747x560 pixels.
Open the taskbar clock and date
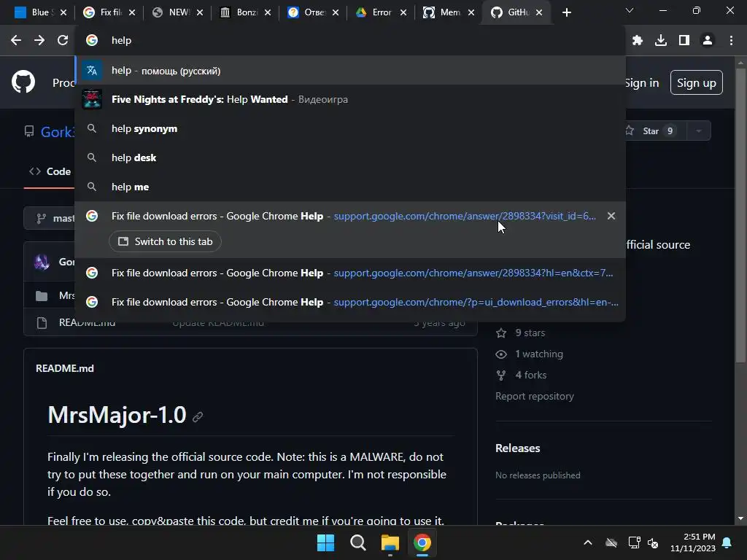[693, 542]
